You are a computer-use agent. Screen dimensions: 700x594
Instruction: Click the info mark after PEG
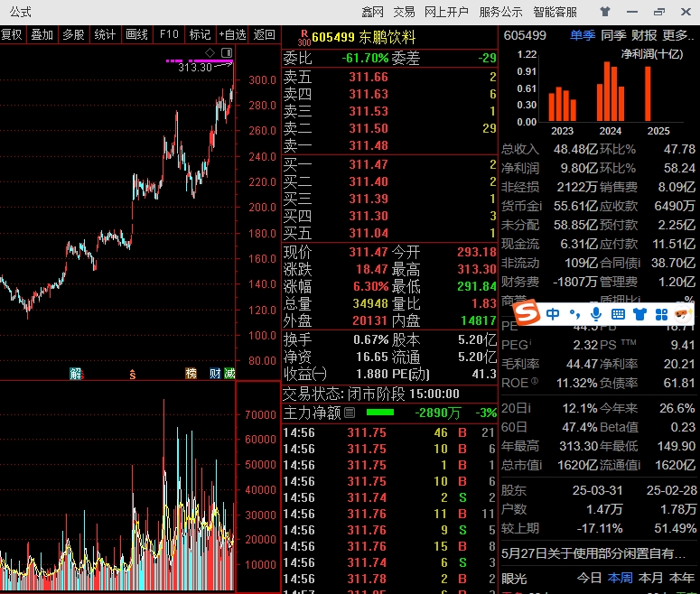(x=530, y=343)
